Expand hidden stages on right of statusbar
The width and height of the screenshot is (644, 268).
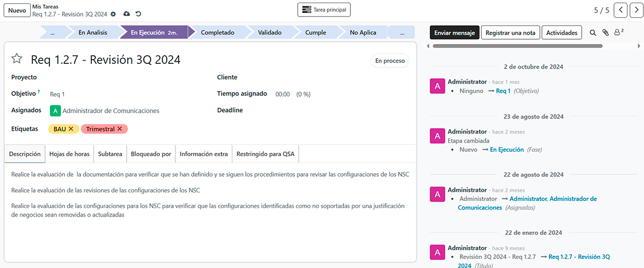[x=402, y=33]
